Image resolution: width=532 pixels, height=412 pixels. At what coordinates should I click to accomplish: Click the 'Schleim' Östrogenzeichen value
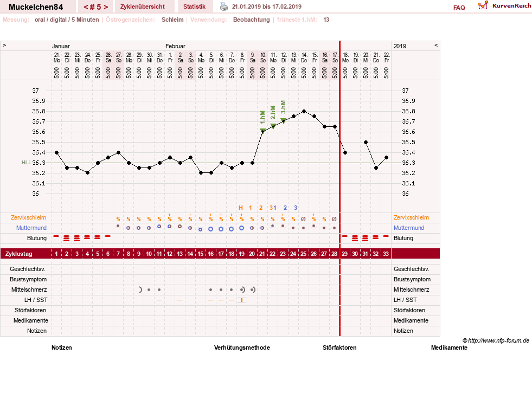coord(172,20)
